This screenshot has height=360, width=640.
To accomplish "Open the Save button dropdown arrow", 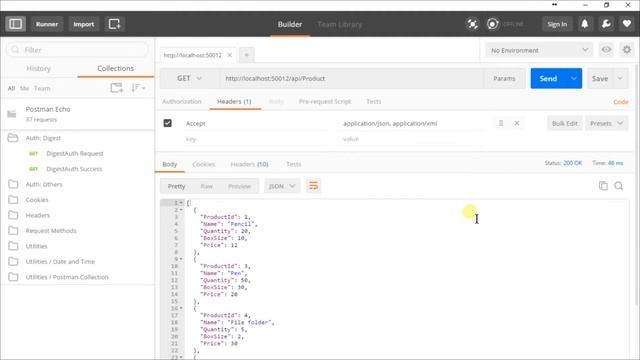I will coord(620,78).
